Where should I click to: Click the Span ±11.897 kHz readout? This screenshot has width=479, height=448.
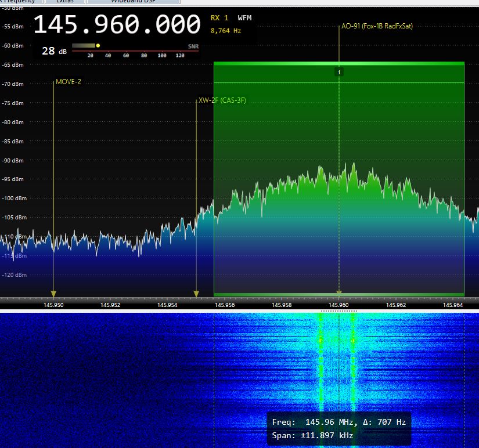pyautogui.click(x=312, y=435)
